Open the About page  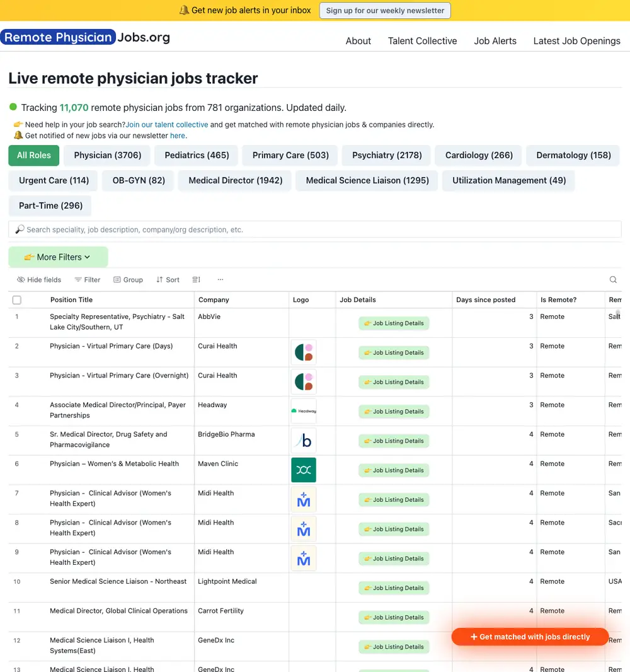(x=358, y=41)
